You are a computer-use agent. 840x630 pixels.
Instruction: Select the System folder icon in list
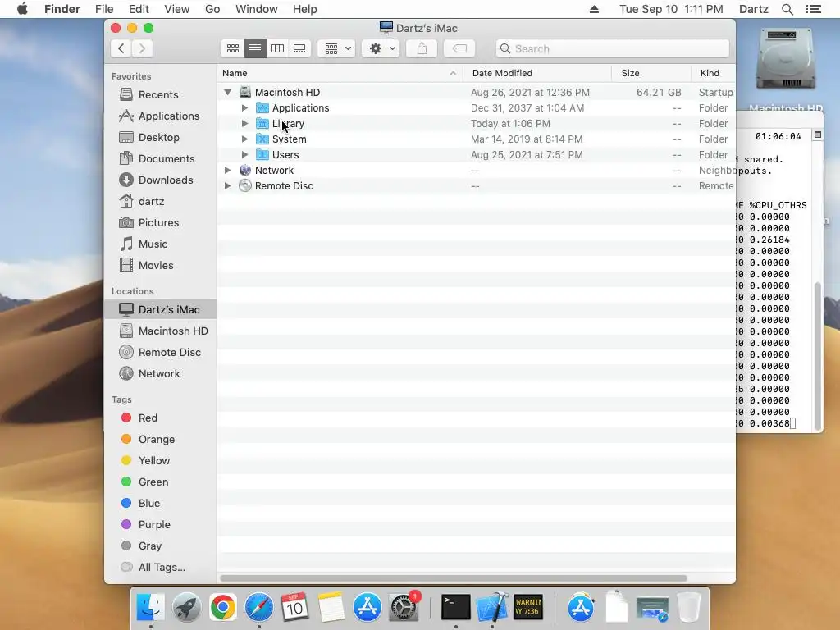262,139
